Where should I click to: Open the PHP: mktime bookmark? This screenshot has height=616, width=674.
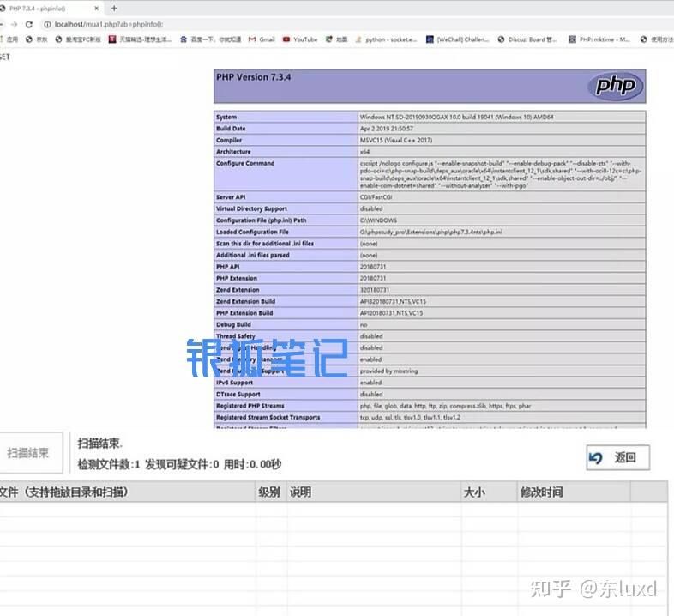tap(599, 39)
